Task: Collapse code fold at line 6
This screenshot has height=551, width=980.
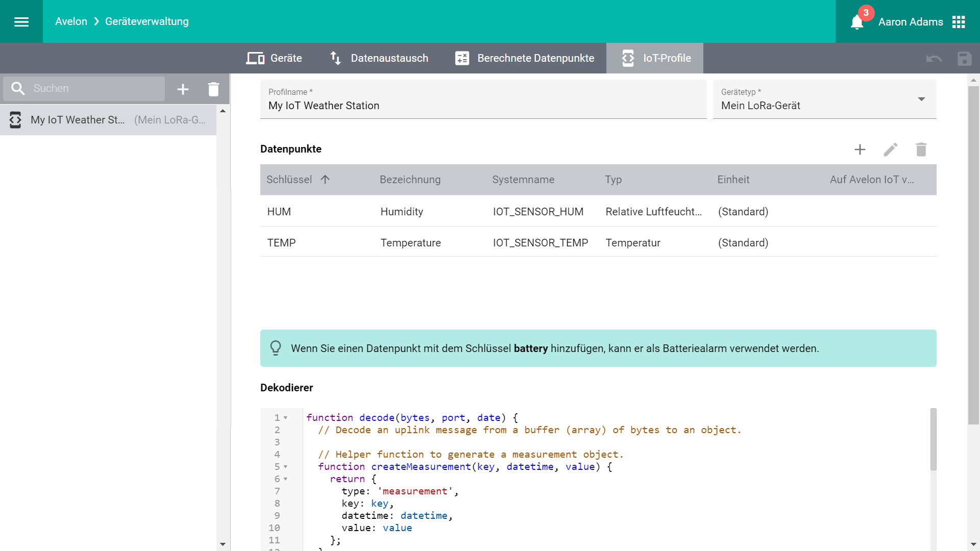Action: click(x=285, y=479)
